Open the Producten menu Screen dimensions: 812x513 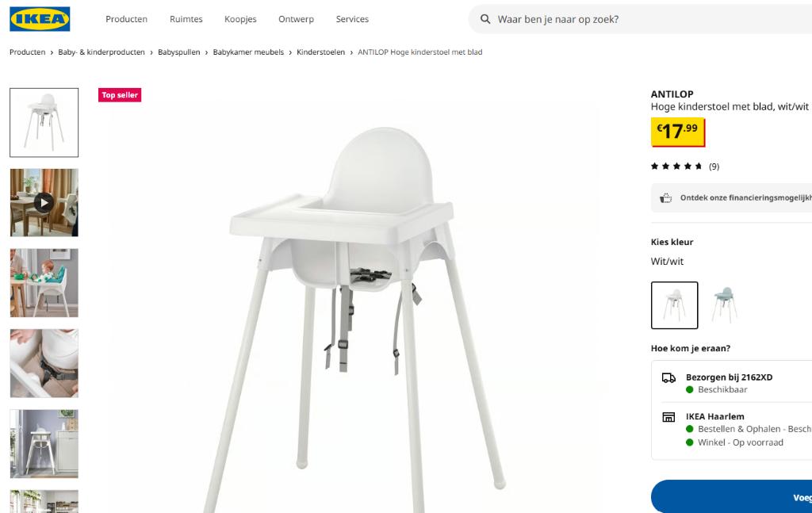126,19
